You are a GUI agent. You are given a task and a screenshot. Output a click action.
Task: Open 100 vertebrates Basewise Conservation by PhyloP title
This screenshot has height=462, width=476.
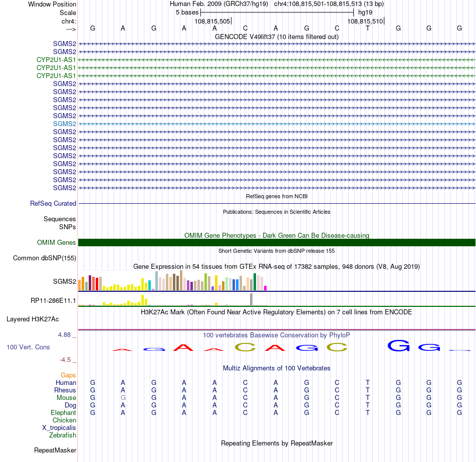point(277,335)
